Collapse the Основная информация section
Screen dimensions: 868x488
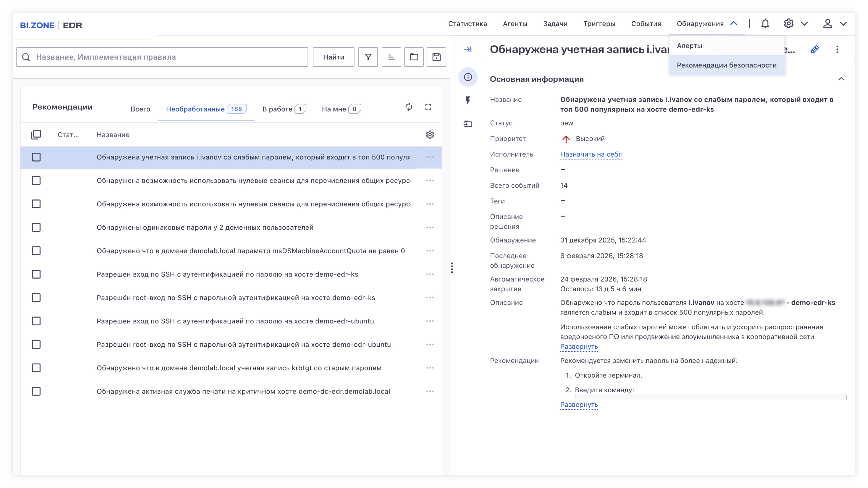[841, 79]
